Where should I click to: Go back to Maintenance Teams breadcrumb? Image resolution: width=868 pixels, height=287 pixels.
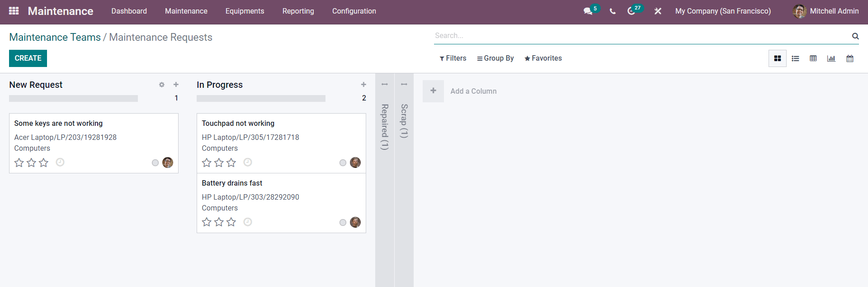click(55, 37)
